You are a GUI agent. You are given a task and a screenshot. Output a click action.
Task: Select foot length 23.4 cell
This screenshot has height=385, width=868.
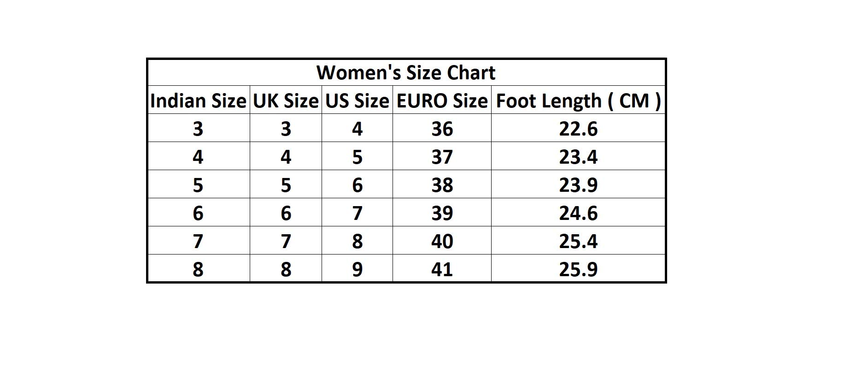tap(578, 157)
